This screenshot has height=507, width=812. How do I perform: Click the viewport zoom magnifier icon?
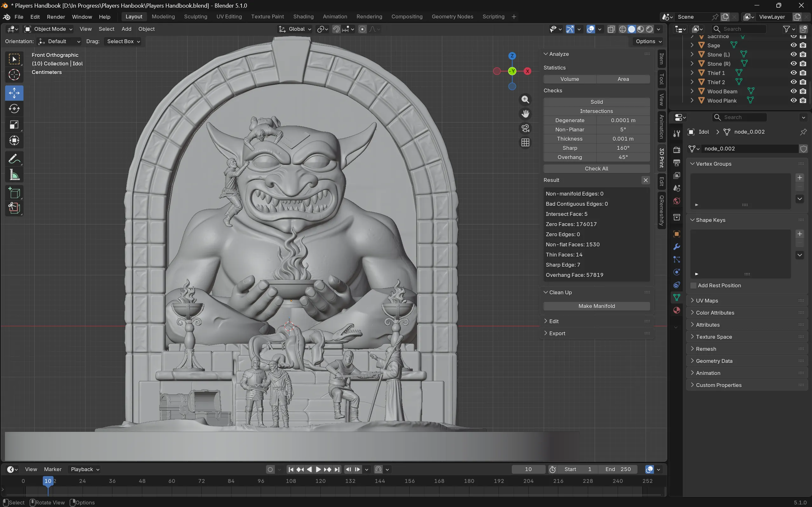point(525,100)
